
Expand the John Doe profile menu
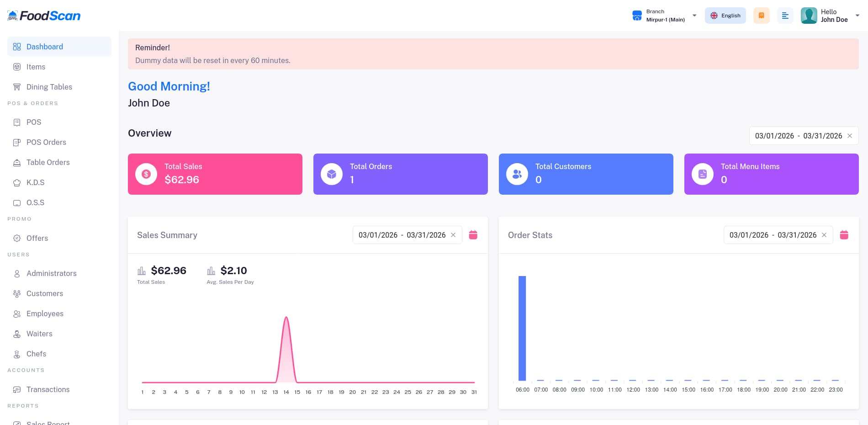point(830,16)
